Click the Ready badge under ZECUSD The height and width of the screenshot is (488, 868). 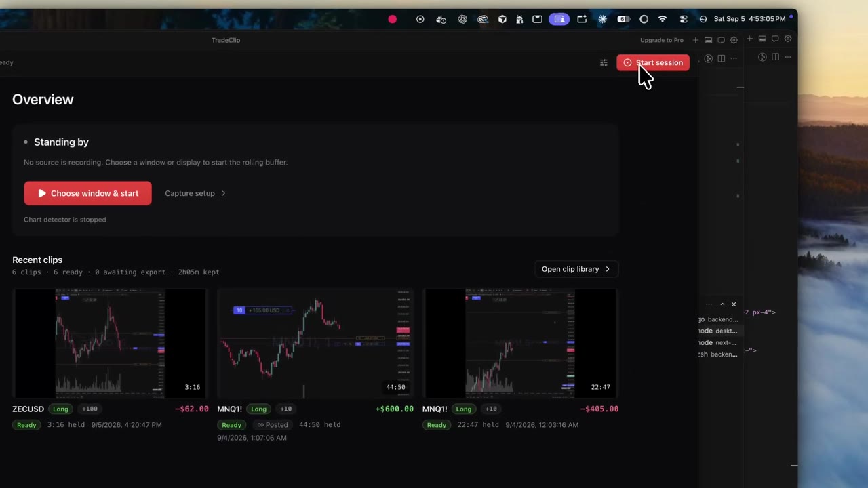(26, 425)
